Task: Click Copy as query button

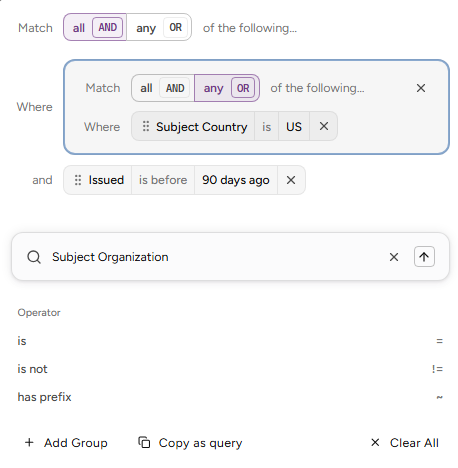Action: pyautogui.click(x=190, y=443)
